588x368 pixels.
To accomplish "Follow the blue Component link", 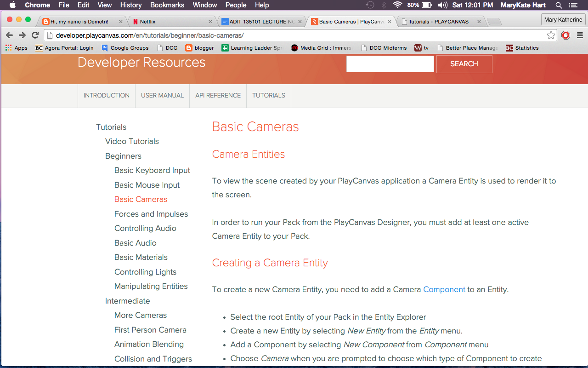I will [x=444, y=289].
